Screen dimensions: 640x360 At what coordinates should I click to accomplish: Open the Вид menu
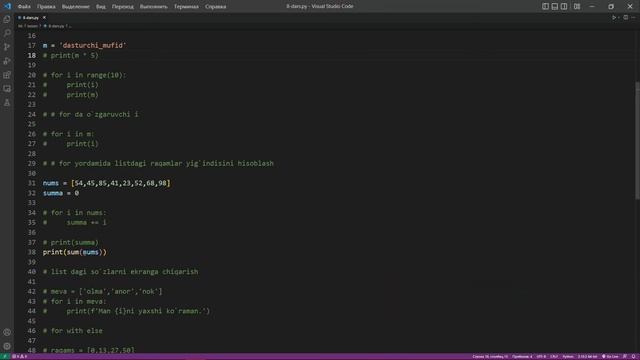click(100, 7)
